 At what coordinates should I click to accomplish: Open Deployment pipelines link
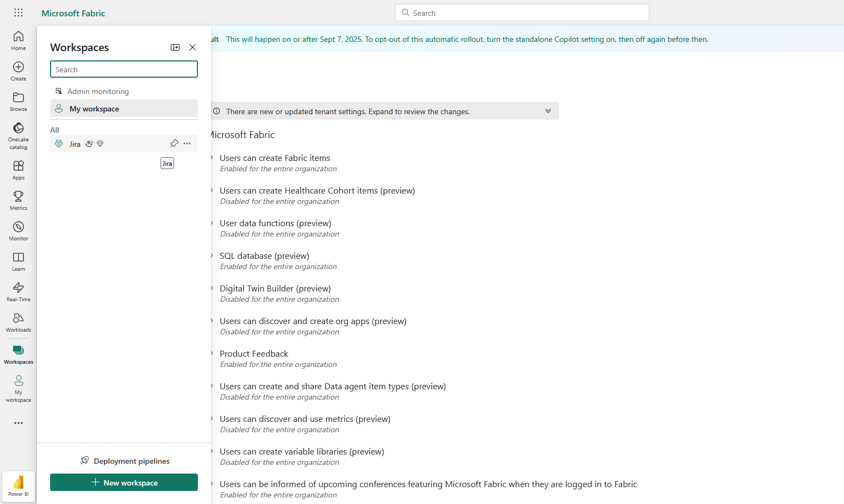125,461
